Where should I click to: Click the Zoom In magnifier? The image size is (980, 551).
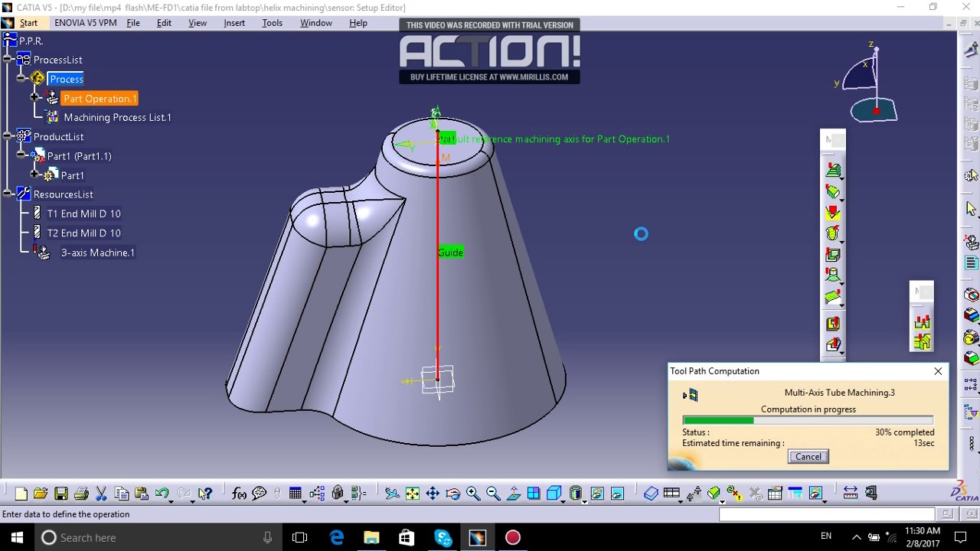[473, 494]
